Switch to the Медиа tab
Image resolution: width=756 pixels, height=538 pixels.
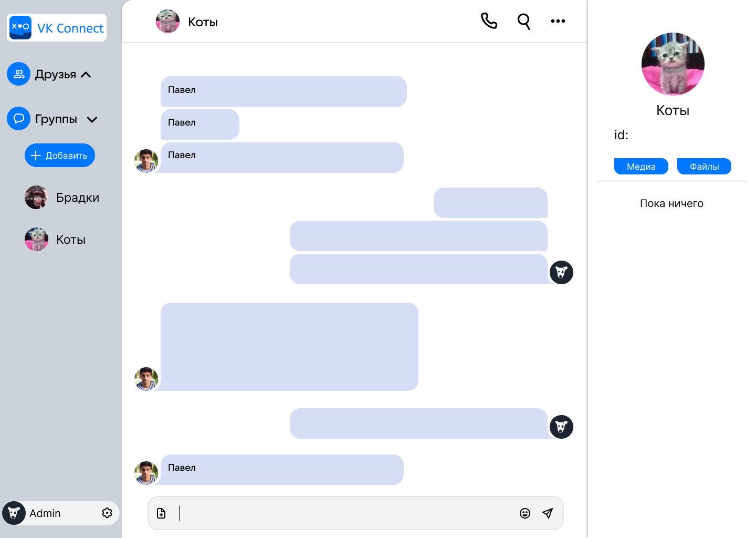(x=641, y=167)
